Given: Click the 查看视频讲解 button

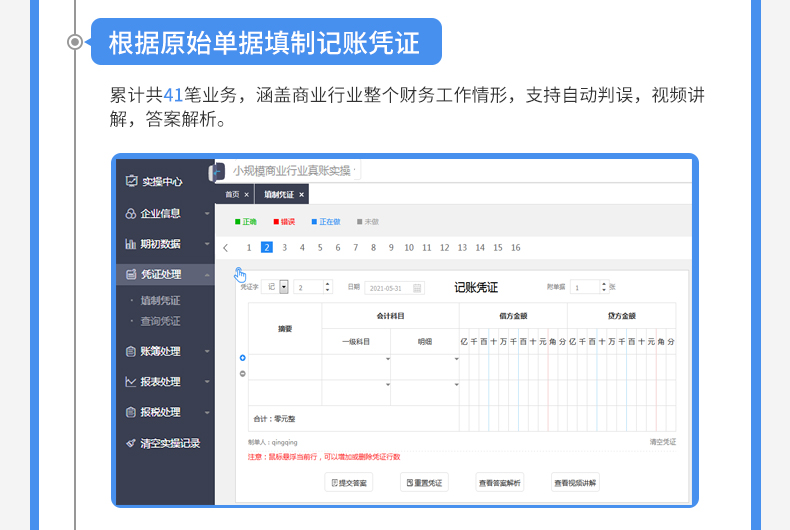Looking at the screenshot, I should point(575,483).
